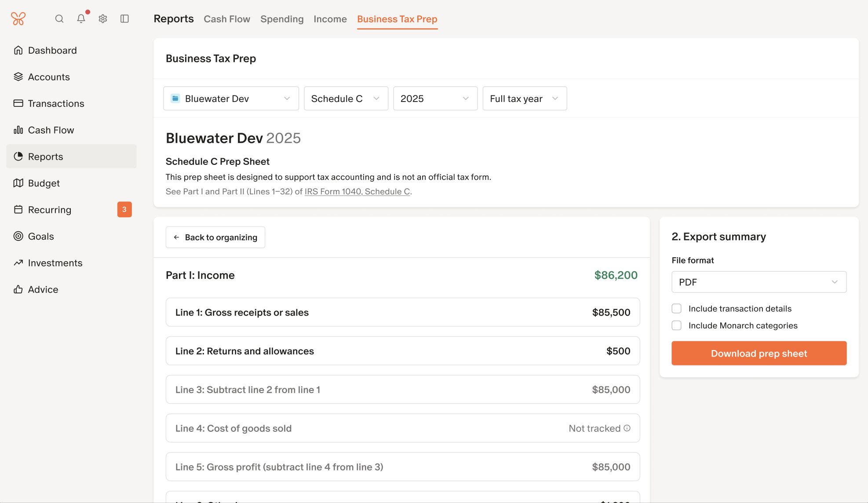The image size is (868, 503).
Task: Change the 2025 tax year dropdown
Action: [435, 98]
